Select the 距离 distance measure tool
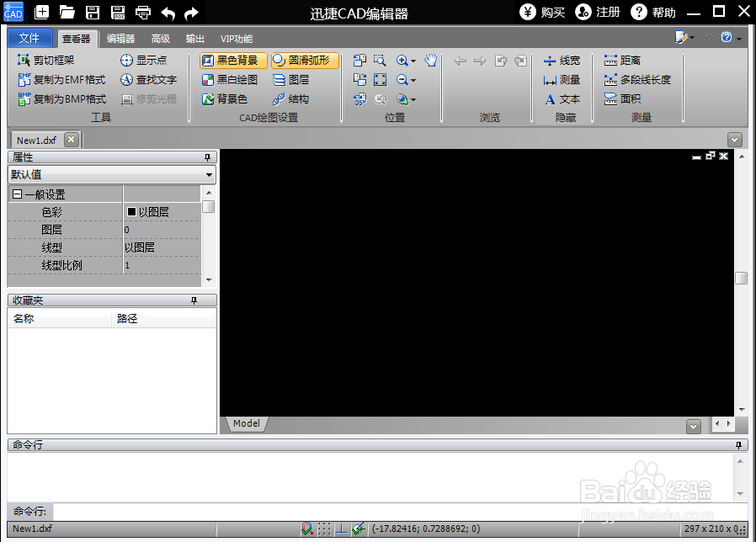Image resolution: width=756 pixels, height=542 pixels. [622, 61]
